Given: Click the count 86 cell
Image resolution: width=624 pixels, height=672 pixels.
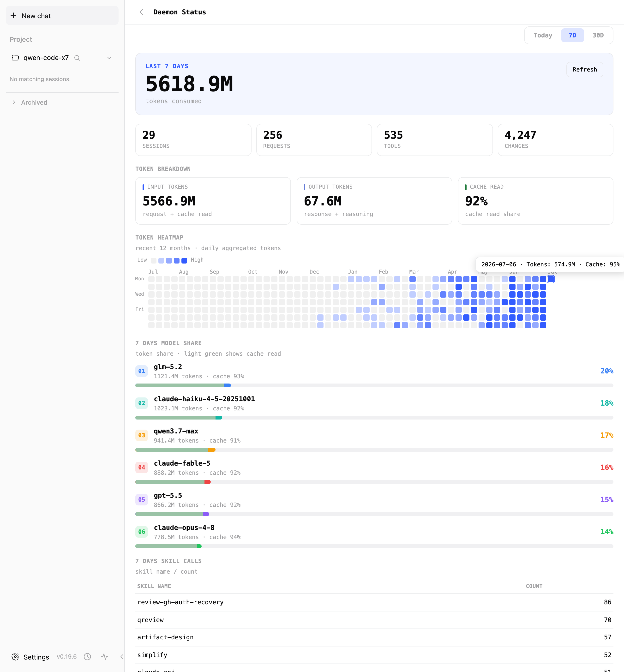Looking at the screenshot, I should (607, 602).
